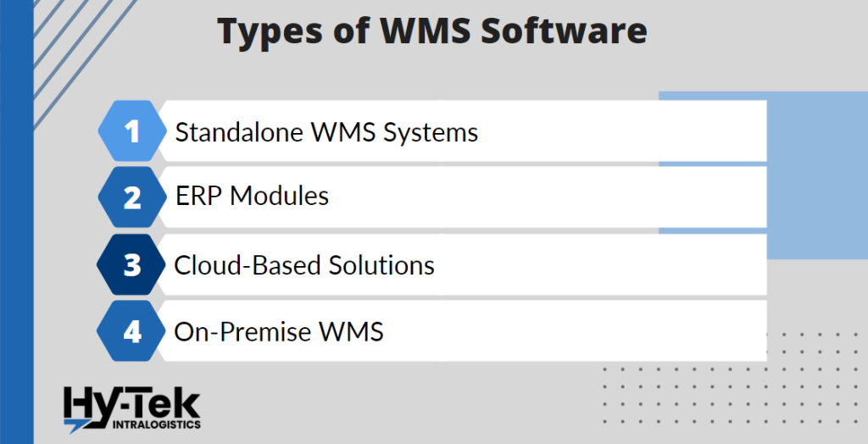Screen dimensions: 868x444
Task: Click the light blue hexagon numbered 1
Action: point(131,131)
